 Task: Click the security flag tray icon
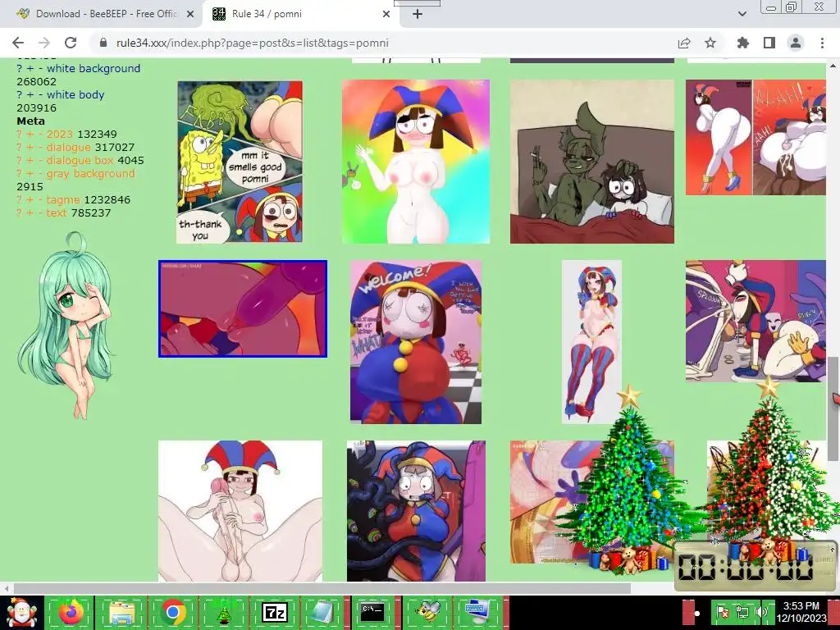[x=723, y=612]
